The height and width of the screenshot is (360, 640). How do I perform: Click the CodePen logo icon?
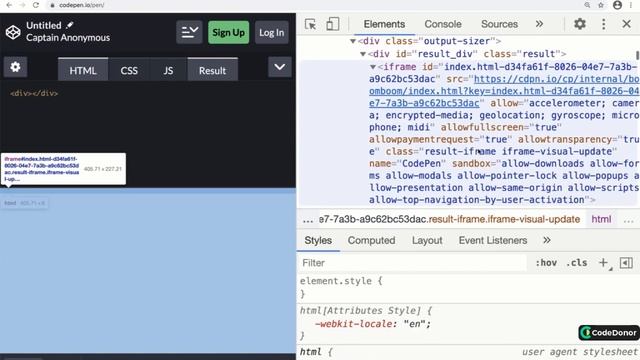pyautogui.click(x=13, y=32)
